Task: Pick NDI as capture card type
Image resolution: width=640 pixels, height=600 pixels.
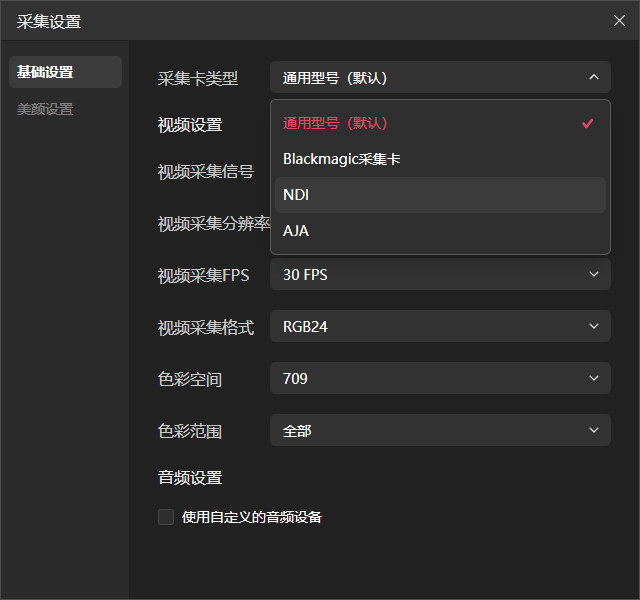Action: [297, 195]
